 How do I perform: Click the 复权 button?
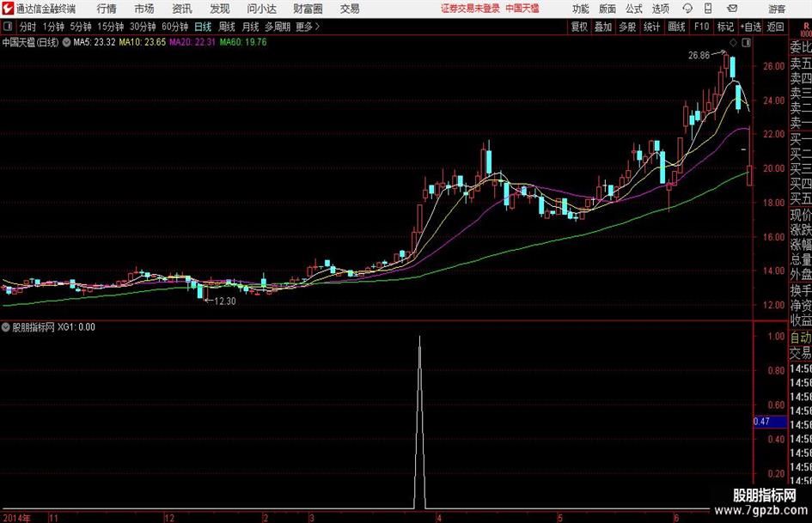[x=579, y=27]
